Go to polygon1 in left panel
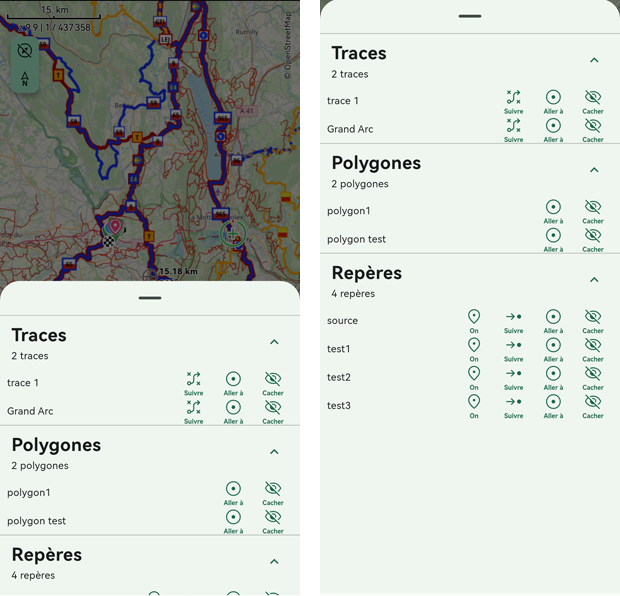The width and height of the screenshot is (620, 596). coord(233,493)
